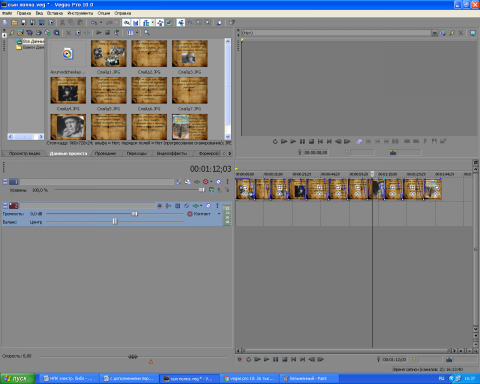480x384 pixels.
Task: Click the Save project disk icon
Action: [23, 22]
